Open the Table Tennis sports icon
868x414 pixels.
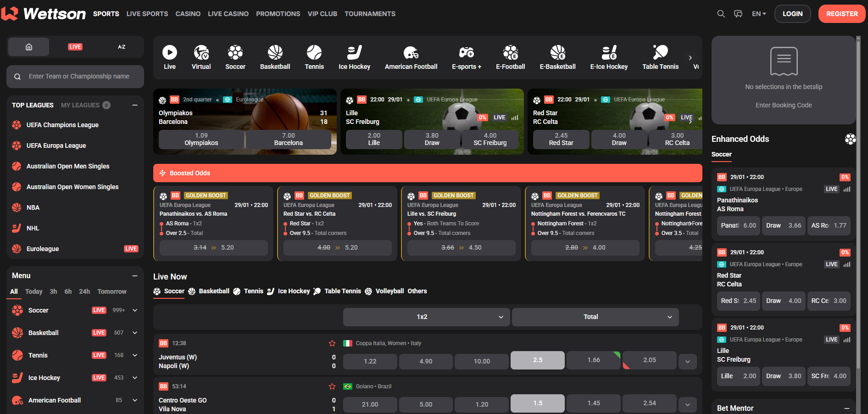point(660,56)
